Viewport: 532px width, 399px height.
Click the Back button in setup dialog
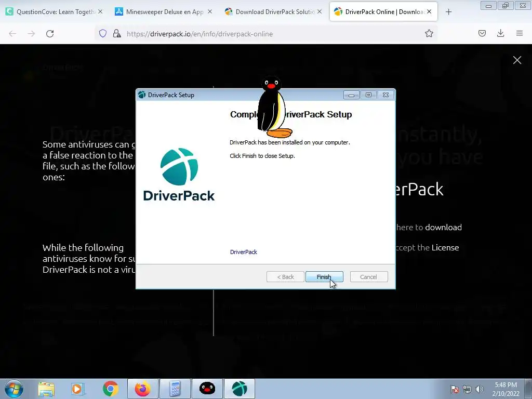coord(285,277)
